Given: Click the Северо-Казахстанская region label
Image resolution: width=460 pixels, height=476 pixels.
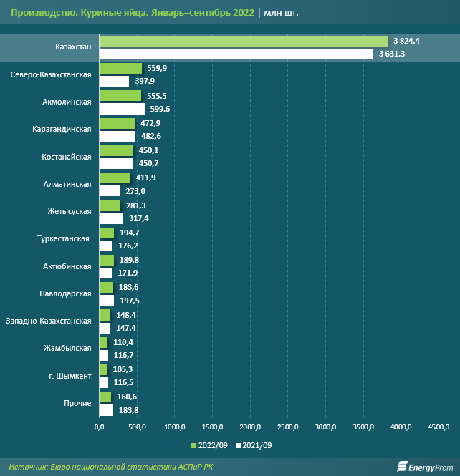Looking at the screenshot, I should point(52,74).
